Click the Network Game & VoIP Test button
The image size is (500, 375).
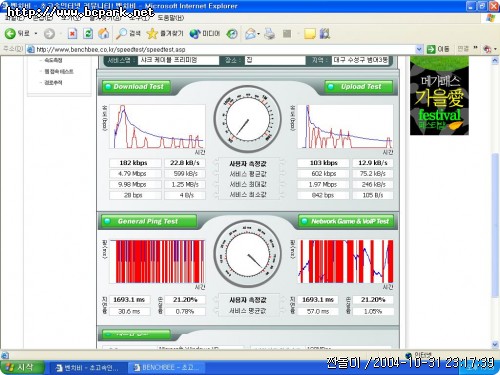point(346,221)
